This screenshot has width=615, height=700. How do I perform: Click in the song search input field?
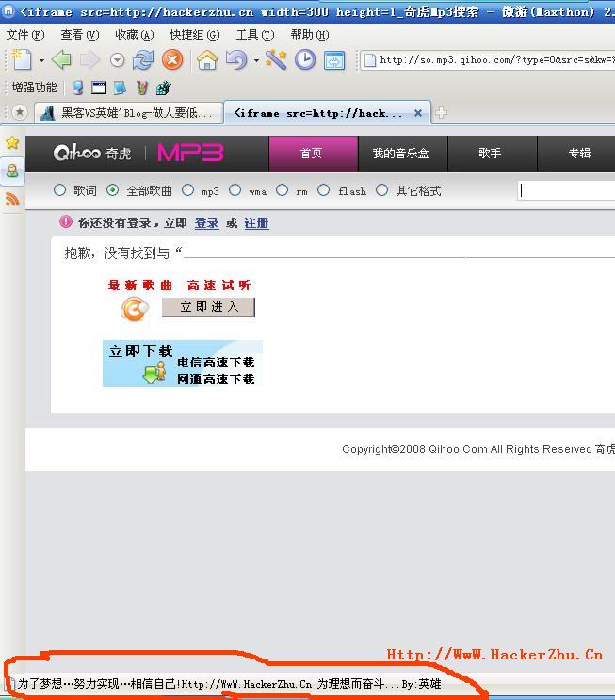(565, 190)
